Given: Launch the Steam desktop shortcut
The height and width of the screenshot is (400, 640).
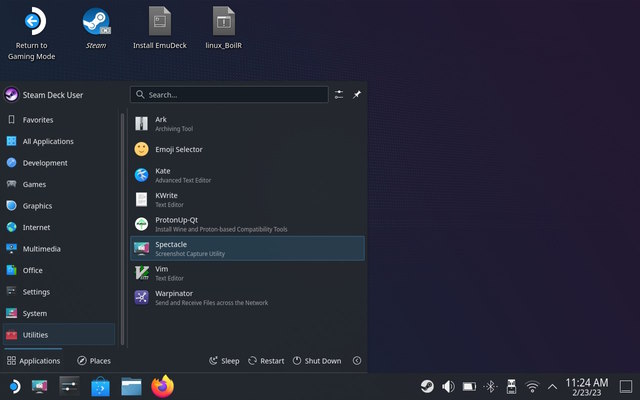Looking at the screenshot, I should [96, 28].
